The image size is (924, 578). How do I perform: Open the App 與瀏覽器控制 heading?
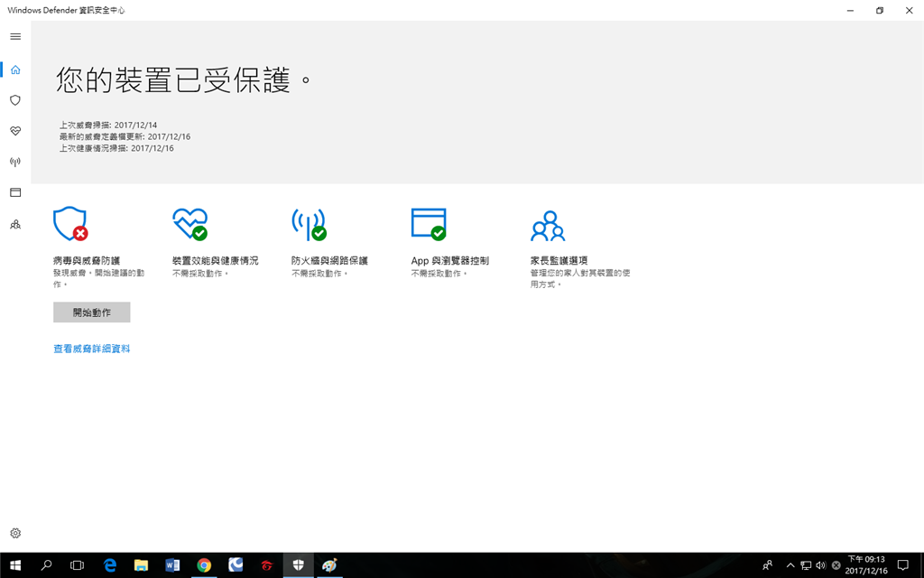tap(450, 260)
